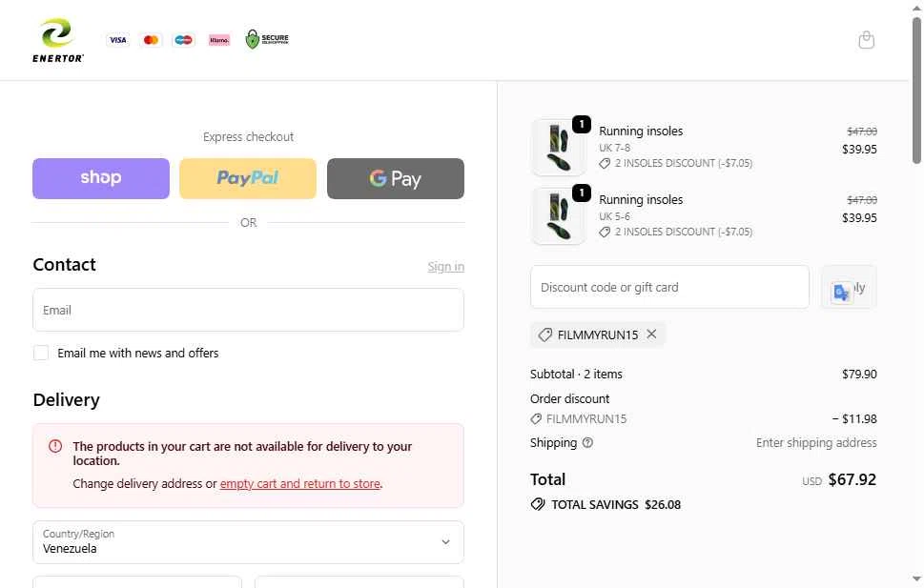
Task: Click quantity badge on UK 5-6 insoles
Action: [582, 193]
